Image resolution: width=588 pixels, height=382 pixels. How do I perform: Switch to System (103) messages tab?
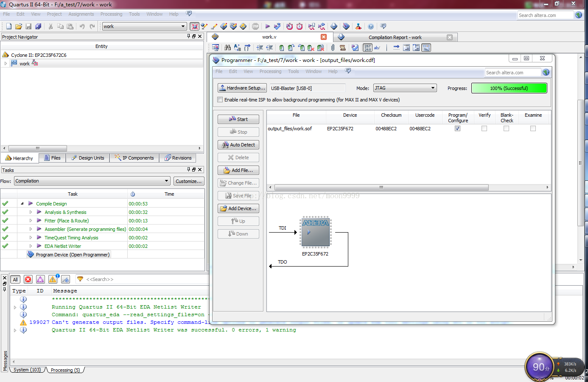(27, 370)
